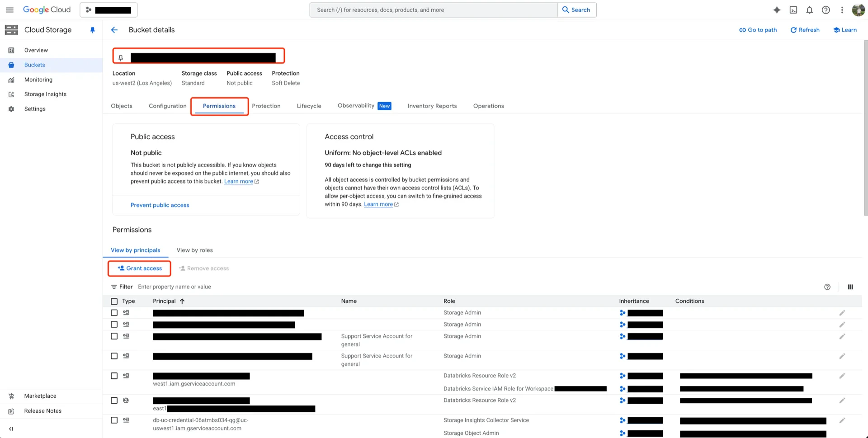The width and height of the screenshot is (868, 438).
Task: Click the Inheritance column header
Action: pyautogui.click(x=634, y=301)
